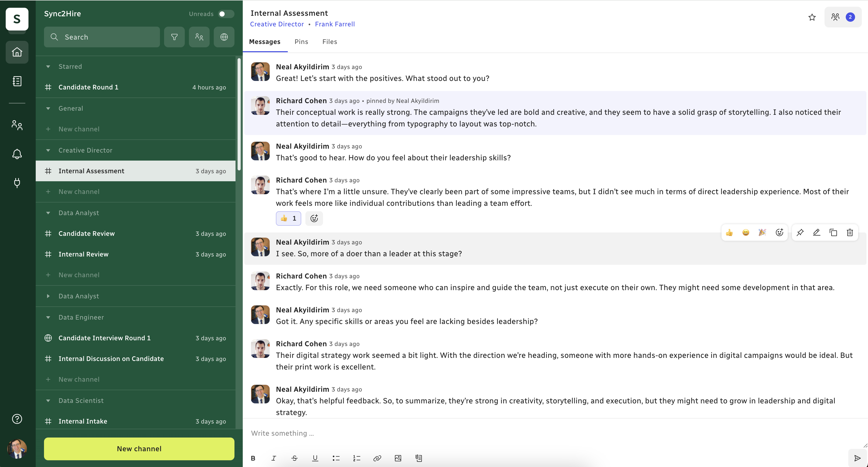The image size is (868, 467).
Task: Collapse the Data Engineer section
Action: coord(48,318)
